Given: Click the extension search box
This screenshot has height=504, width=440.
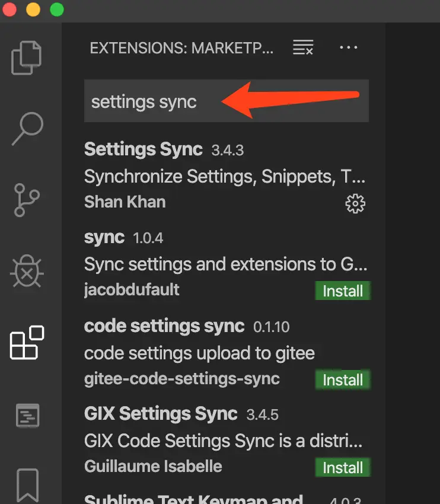Looking at the screenshot, I should pos(225,102).
